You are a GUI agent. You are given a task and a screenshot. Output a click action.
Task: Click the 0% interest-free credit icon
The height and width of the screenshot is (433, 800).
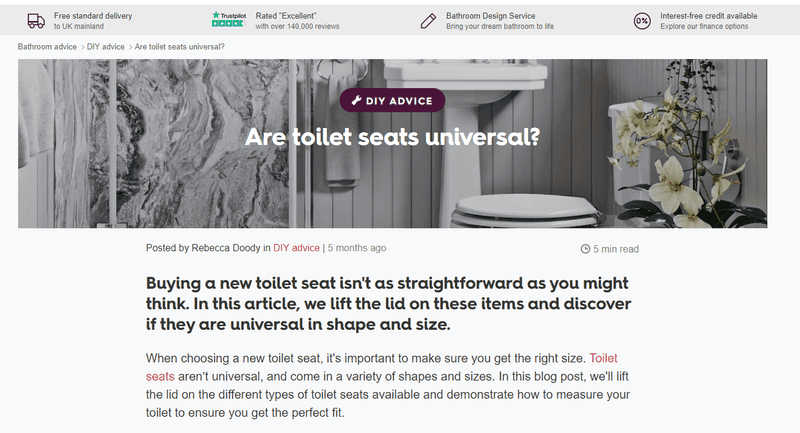pos(642,21)
